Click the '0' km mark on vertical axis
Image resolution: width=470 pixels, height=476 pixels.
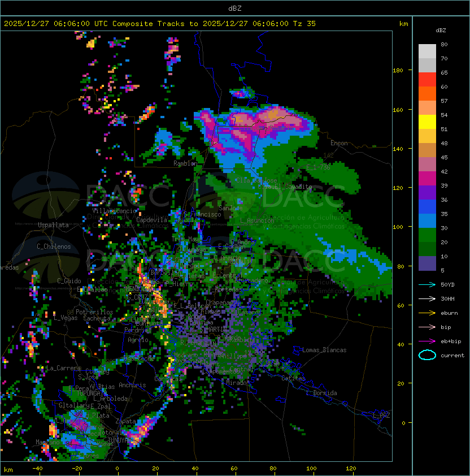[x=403, y=423]
